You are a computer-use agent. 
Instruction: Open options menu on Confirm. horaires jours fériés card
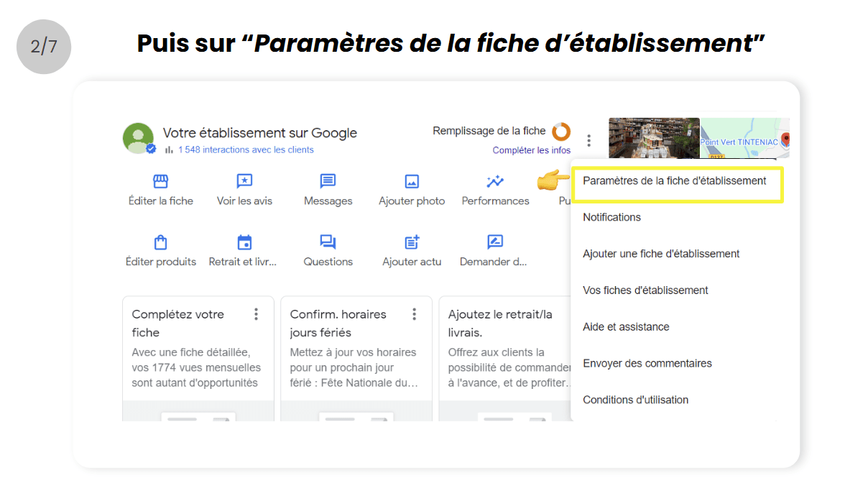click(414, 314)
